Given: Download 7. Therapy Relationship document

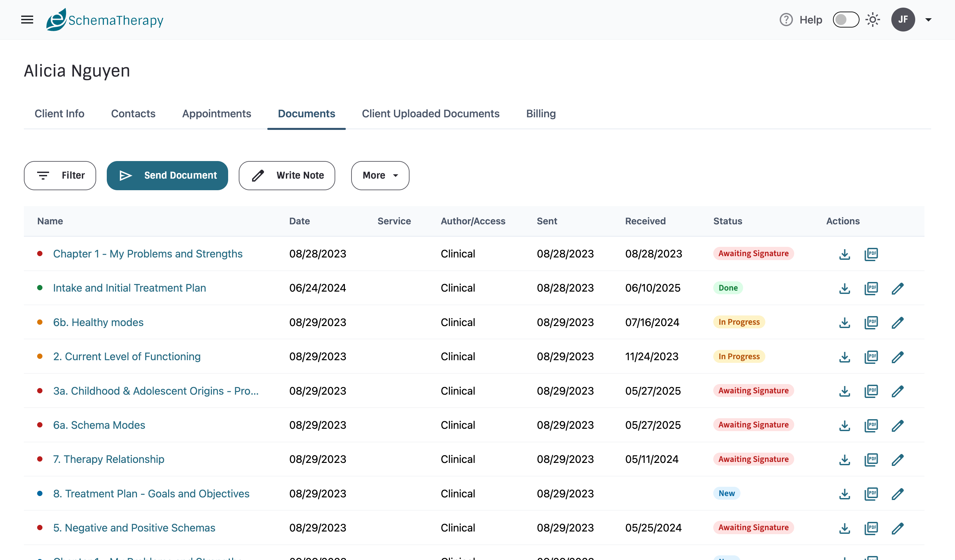Looking at the screenshot, I should 844,460.
